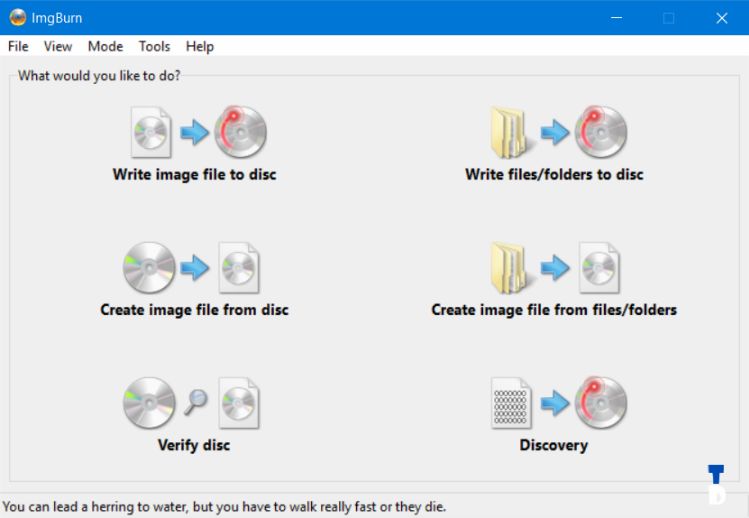This screenshot has width=749, height=518.
Task: Select the Write files/folders to disc icon
Action: pyautogui.click(x=558, y=132)
